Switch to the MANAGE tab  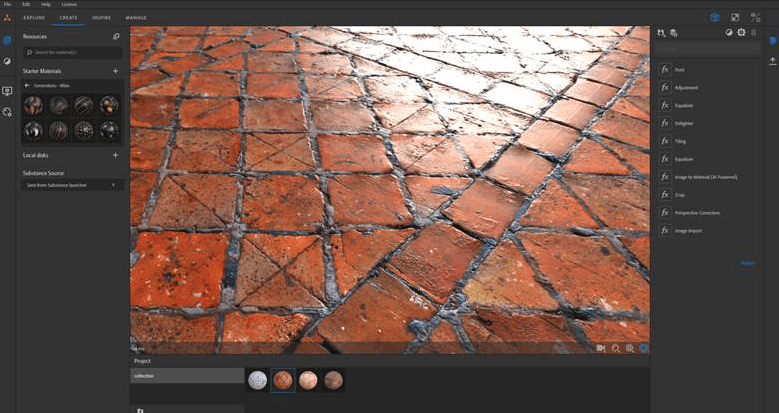coord(136,17)
